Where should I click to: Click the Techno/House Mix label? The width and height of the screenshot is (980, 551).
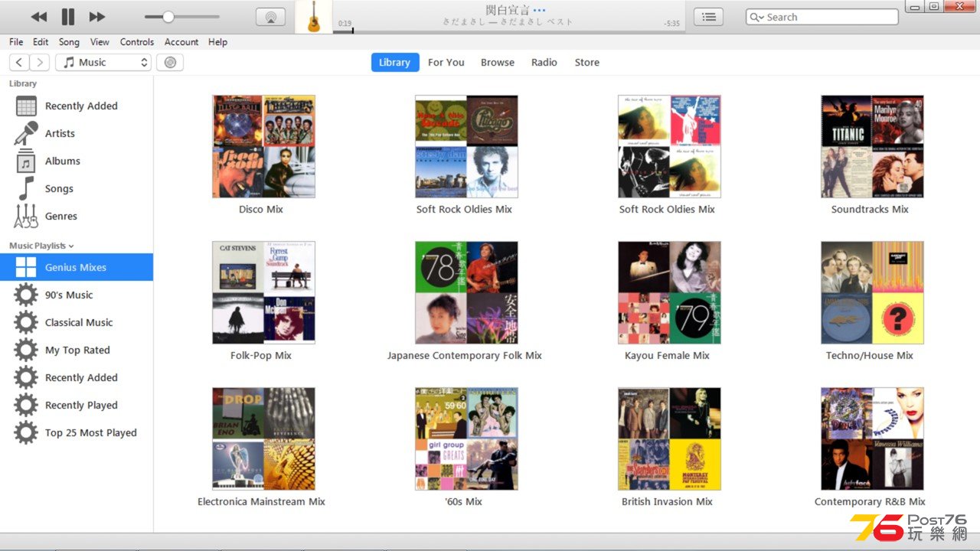(870, 356)
